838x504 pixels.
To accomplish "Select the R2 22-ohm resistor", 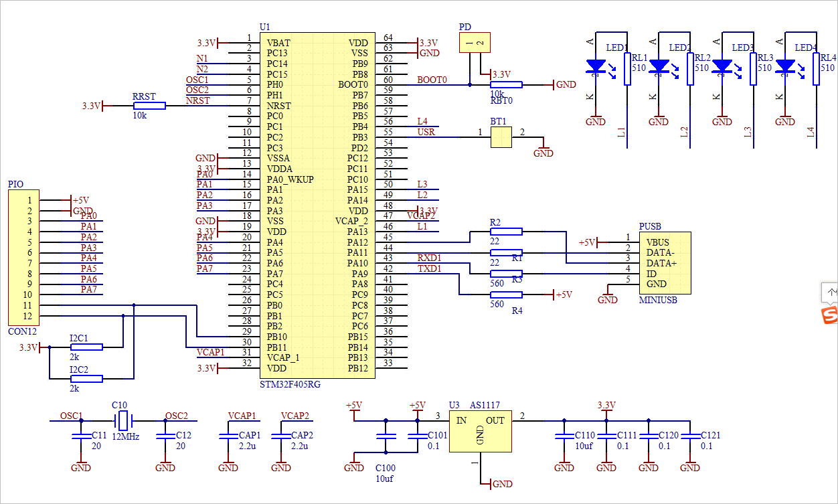I will (x=505, y=232).
